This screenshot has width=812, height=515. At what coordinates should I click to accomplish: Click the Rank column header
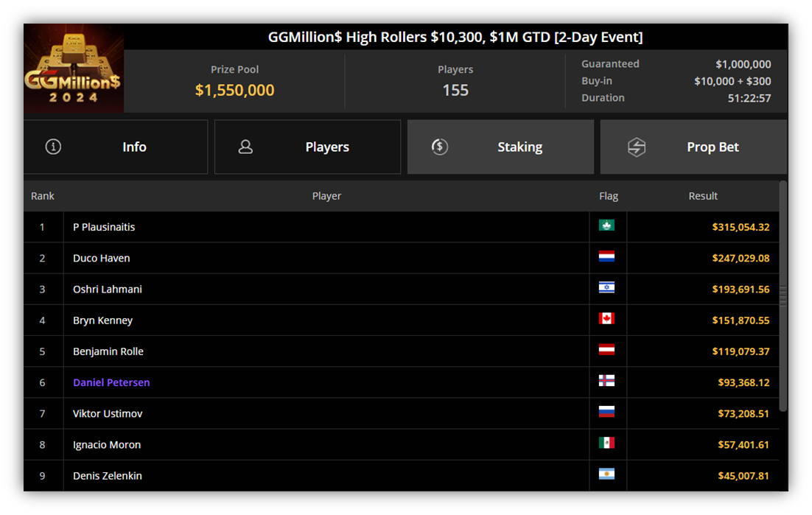43,196
